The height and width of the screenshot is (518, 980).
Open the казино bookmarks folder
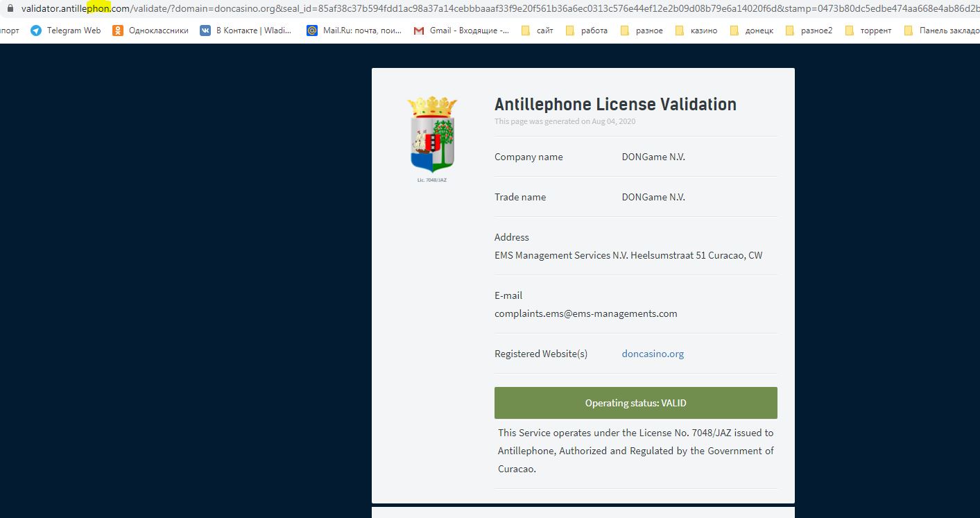pos(696,31)
